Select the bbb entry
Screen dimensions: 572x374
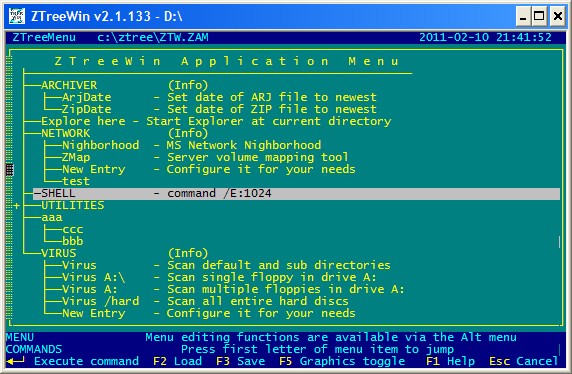73,241
